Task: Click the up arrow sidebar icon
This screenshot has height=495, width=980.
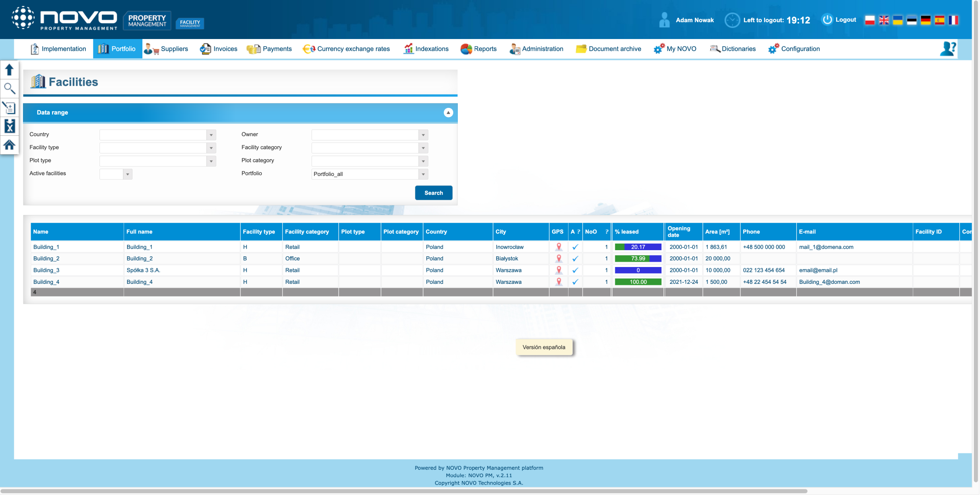Action: 9,70
